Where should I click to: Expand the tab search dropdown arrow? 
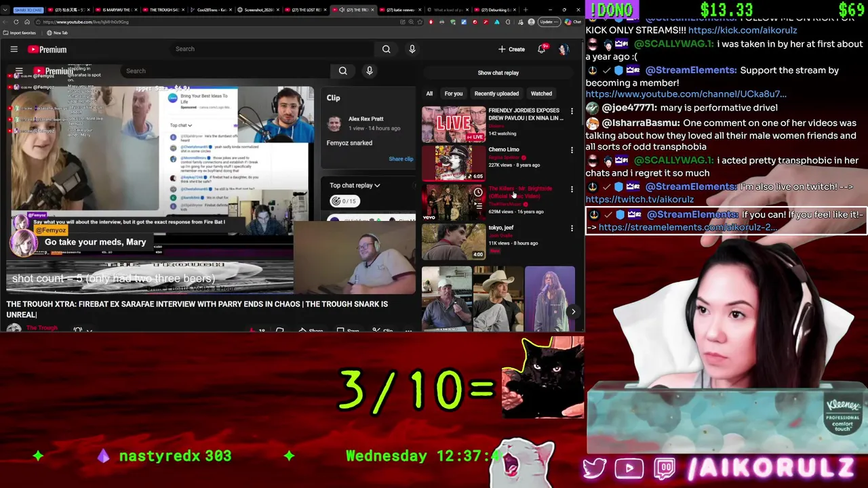[x=5, y=9]
